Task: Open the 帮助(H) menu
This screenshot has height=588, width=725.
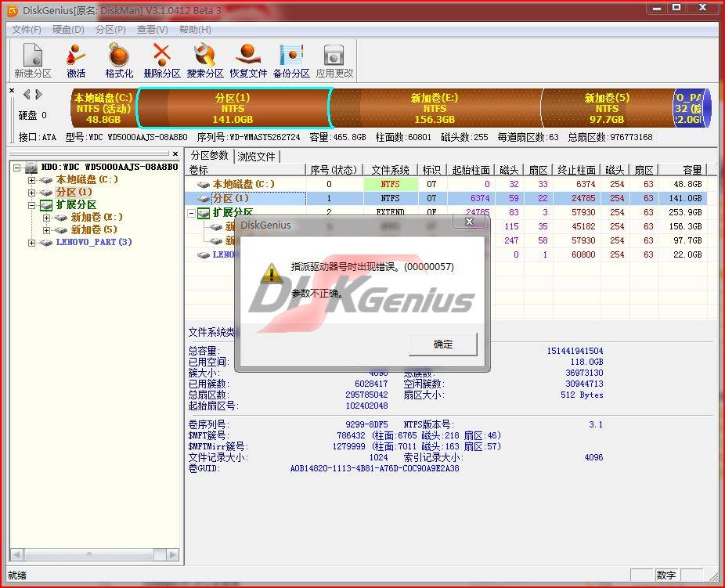Action: [195, 30]
